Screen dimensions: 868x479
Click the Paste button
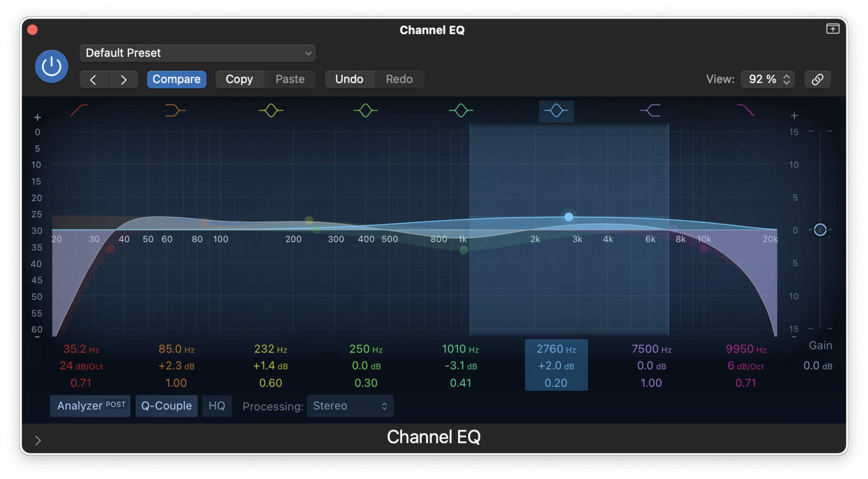tap(290, 79)
